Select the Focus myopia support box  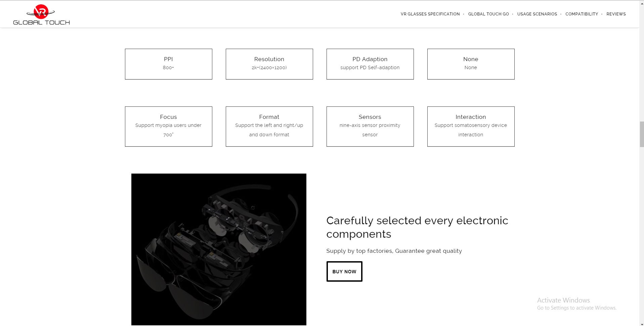(169, 127)
